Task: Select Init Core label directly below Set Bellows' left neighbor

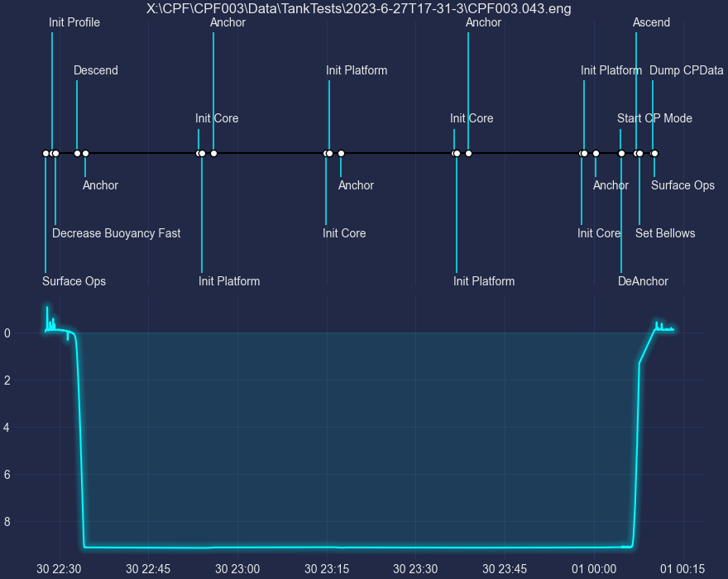Action: click(x=599, y=233)
